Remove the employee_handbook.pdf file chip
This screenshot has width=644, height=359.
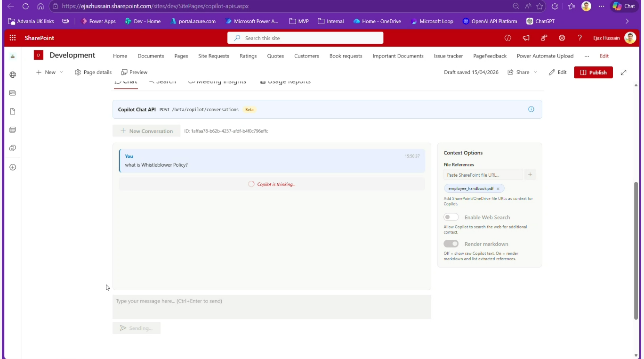click(x=498, y=189)
